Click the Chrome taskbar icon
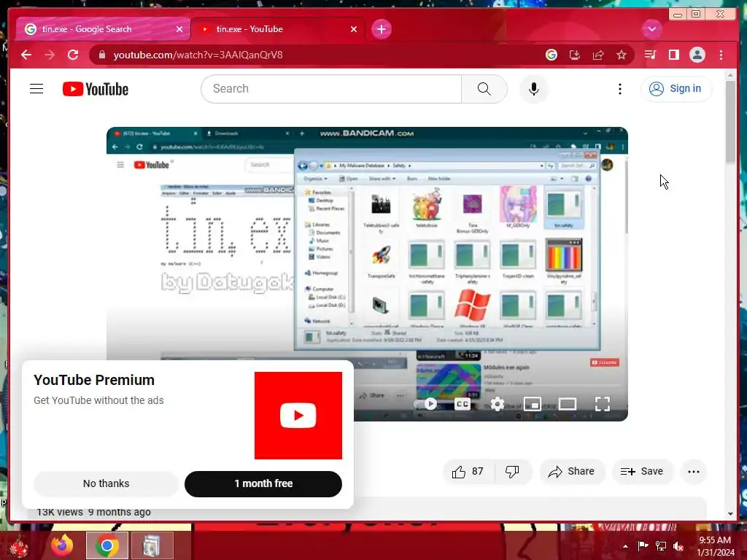 click(107, 545)
